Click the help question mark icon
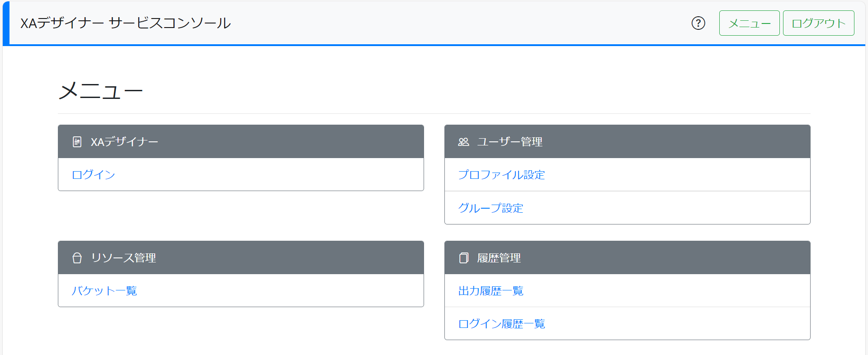Image resolution: width=868 pixels, height=355 pixels. (698, 23)
